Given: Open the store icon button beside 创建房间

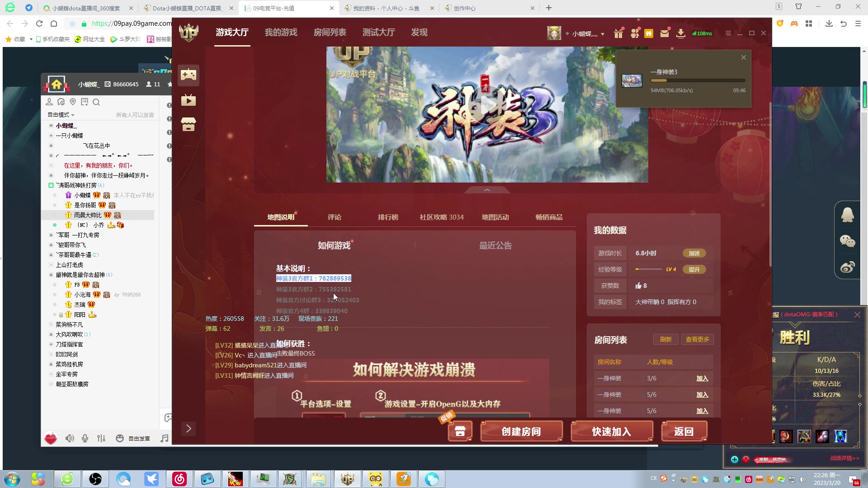Looking at the screenshot, I should point(460,431).
